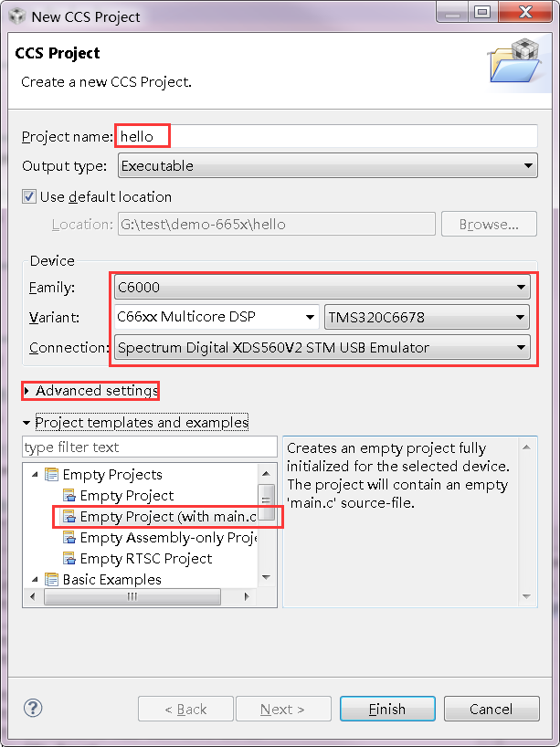
Task: Click the help question mark icon
Action: coord(33,708)
